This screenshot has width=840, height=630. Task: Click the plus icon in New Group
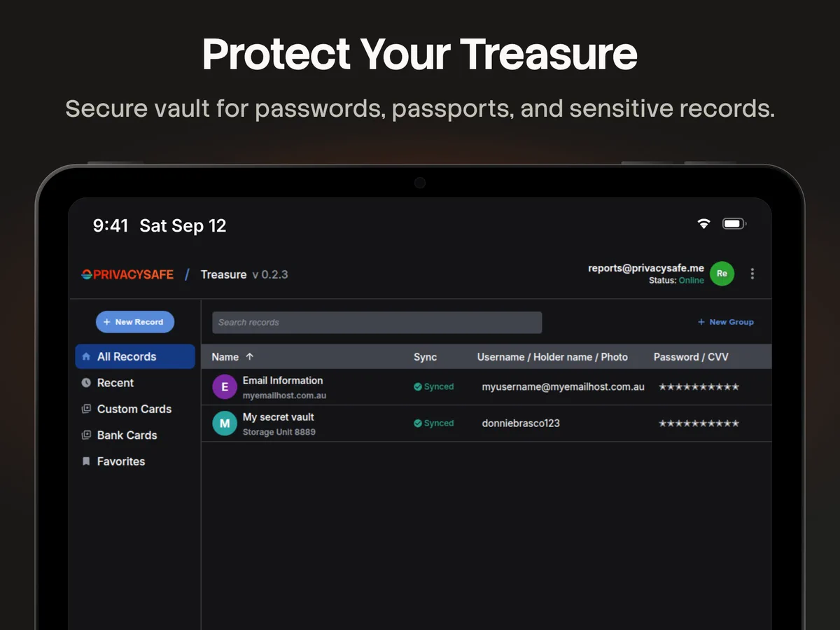point(701,322)
